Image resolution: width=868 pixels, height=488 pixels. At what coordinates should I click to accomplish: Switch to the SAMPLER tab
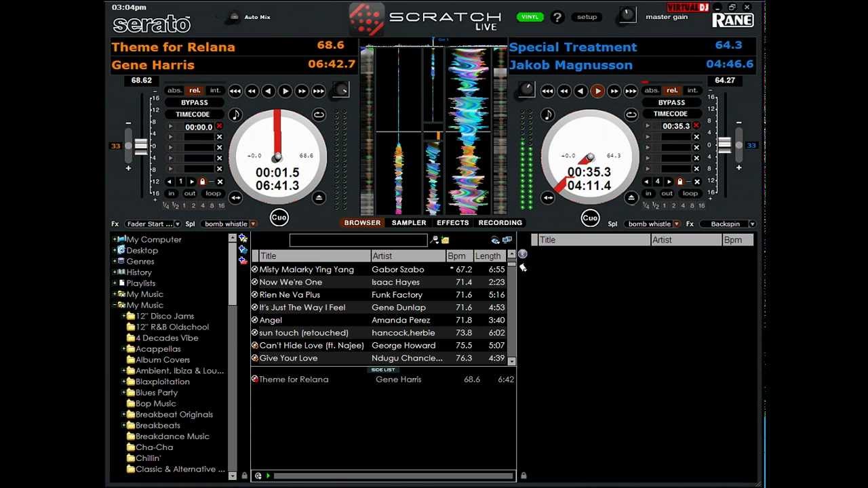(x=409, y=223)
